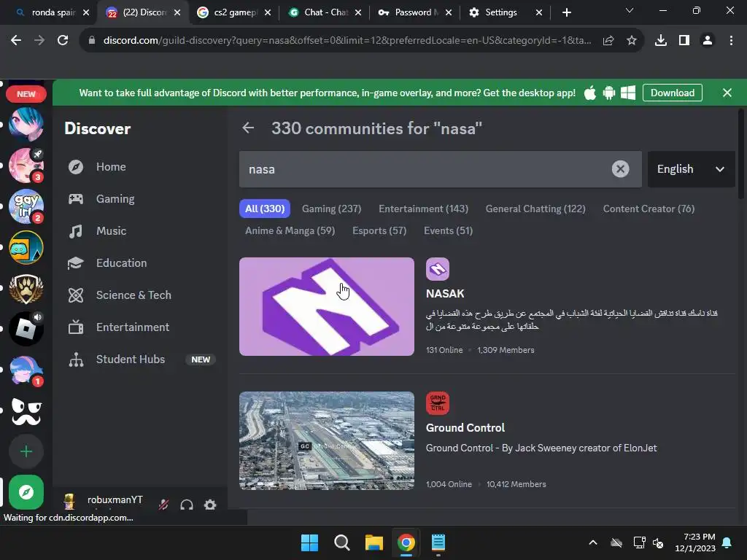Select the All (330) filter
Viewport: 747px width, 560px height.
click(x=265, y=209)
